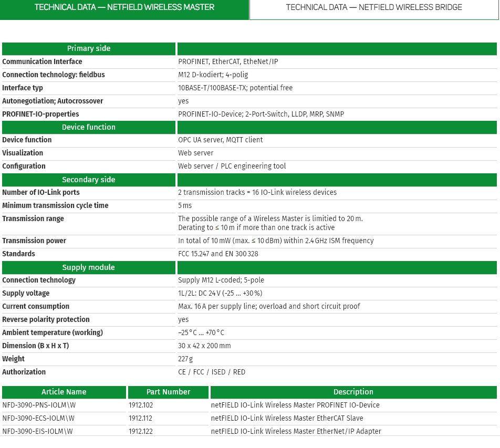Click Number of IO-Link ports label
Image resolution: width=500 pixels, height=448 pixels.
click(41, 192)
